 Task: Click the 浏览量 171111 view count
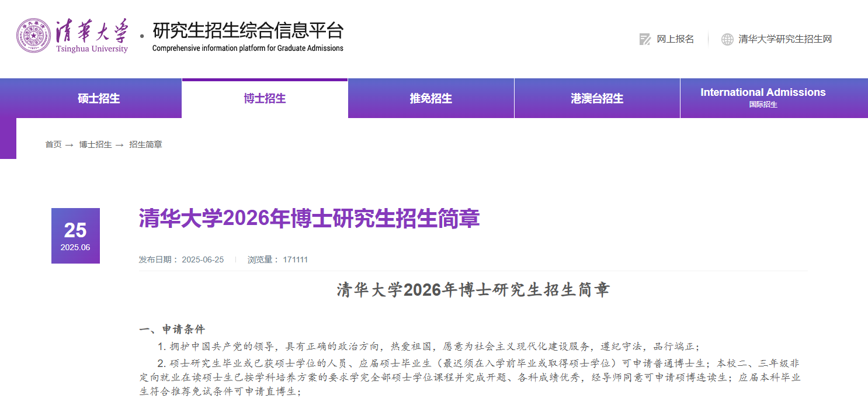277,259
